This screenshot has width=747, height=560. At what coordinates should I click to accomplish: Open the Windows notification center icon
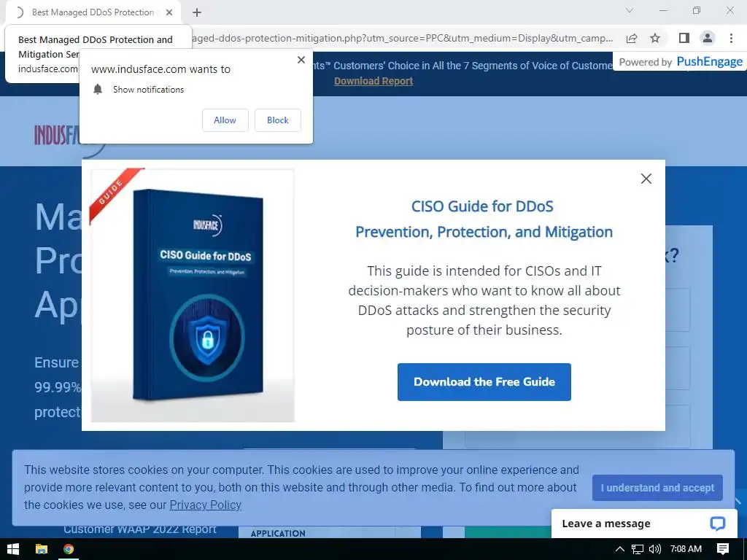[723, 549]
